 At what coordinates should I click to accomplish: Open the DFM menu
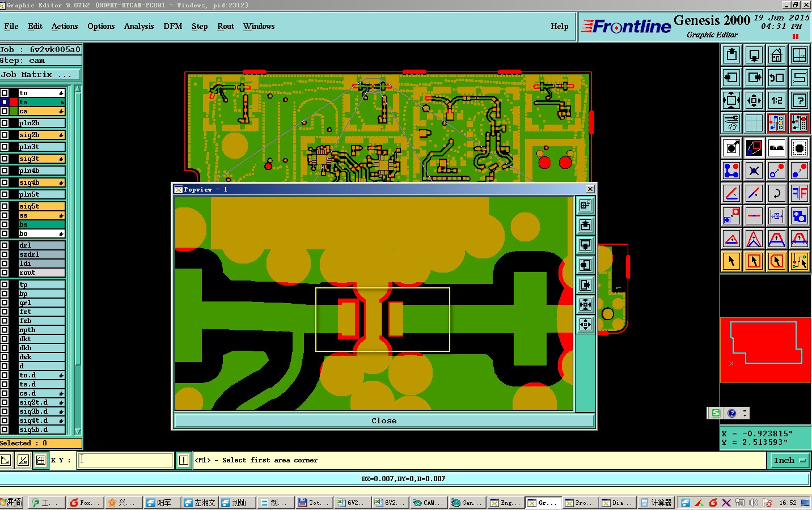click(x=173, y=26)
